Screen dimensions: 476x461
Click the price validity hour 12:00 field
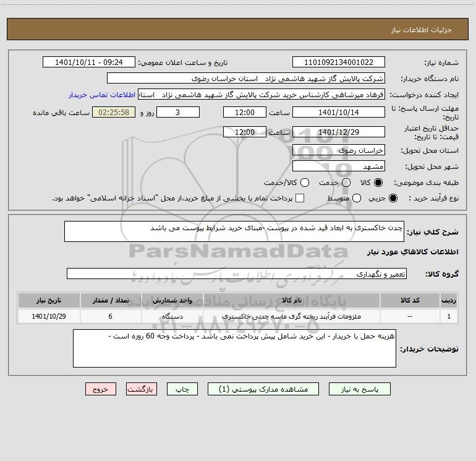245,132
